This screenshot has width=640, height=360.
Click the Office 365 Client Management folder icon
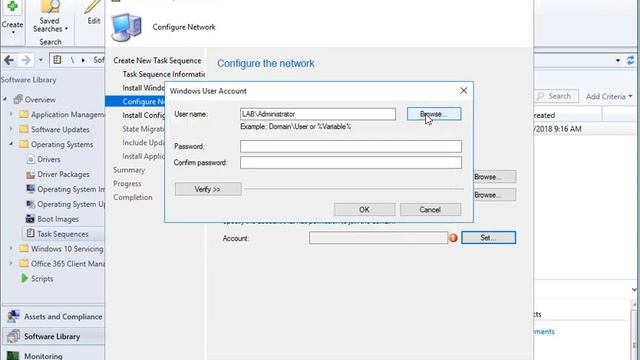24,264
